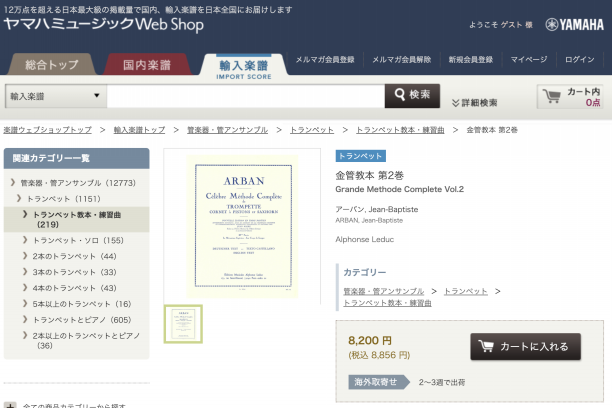Open マイページ
Viewport: 612px width, 408px height.
pyautogui.click(x=529, y=59)
